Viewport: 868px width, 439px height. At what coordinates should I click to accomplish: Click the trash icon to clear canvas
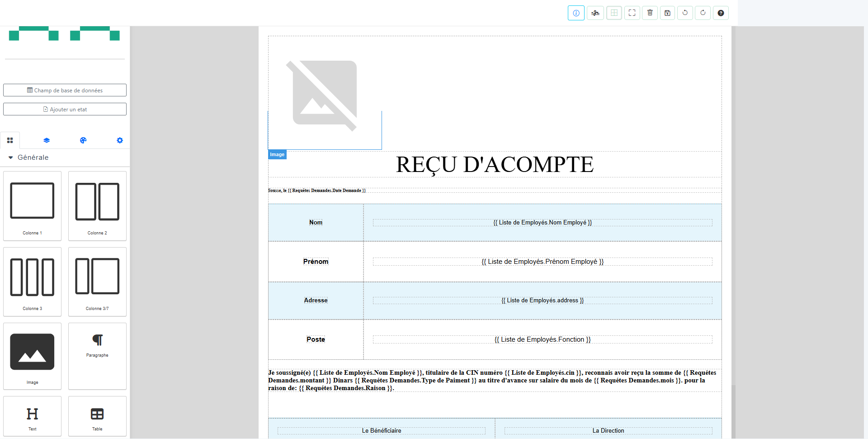coord(650,13)
